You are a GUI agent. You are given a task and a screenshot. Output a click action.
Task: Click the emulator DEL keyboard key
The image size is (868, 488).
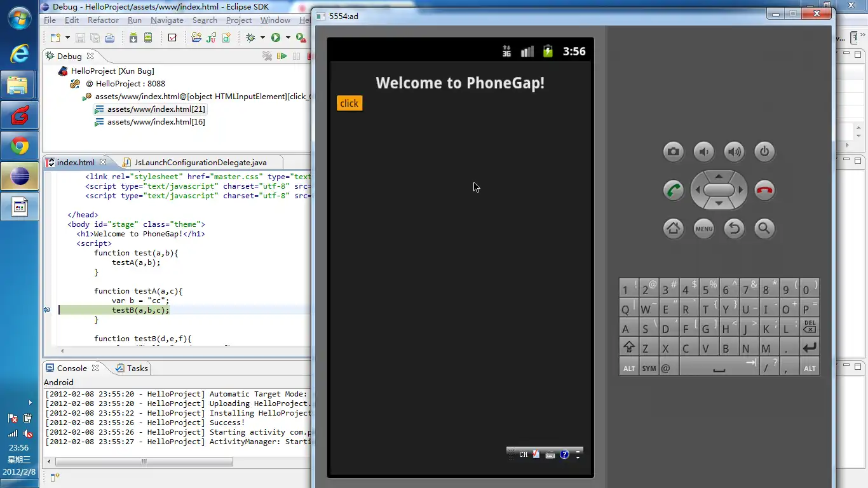click(810, 327)
